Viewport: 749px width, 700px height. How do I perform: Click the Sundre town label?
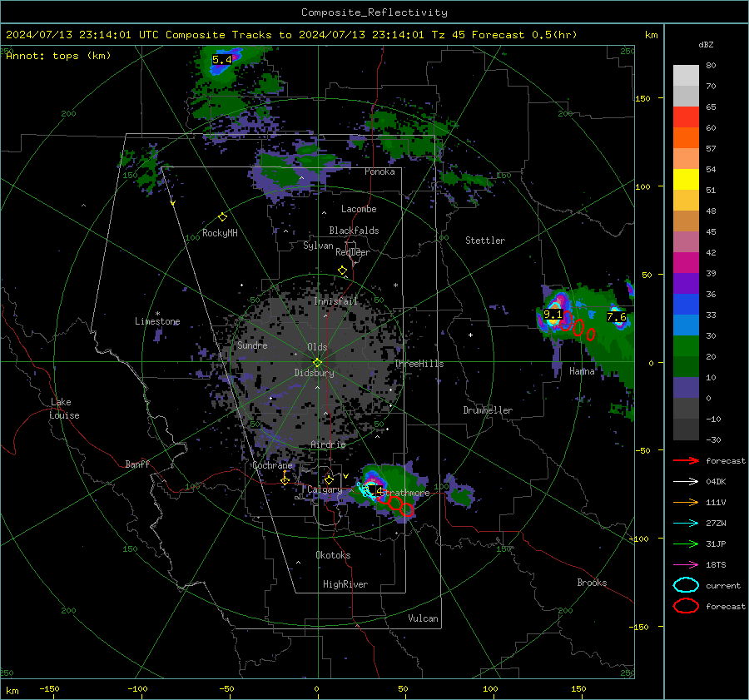click(x=252, y=345)
